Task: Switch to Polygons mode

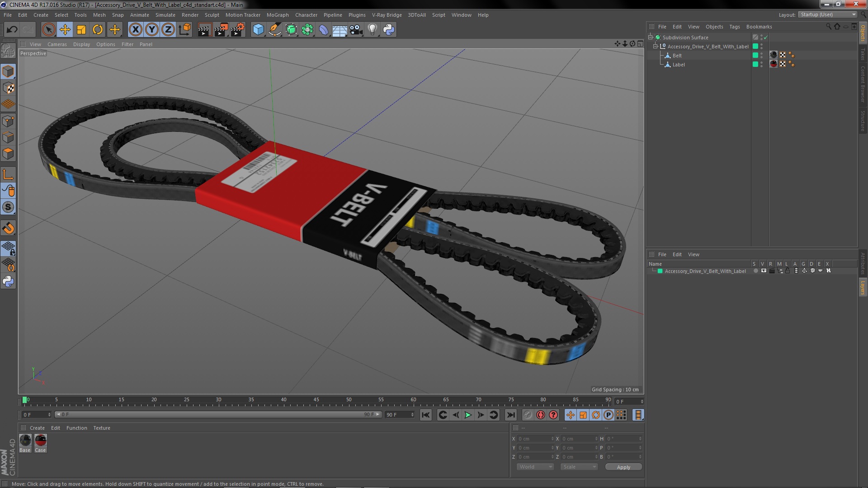Action: (8, 154)
